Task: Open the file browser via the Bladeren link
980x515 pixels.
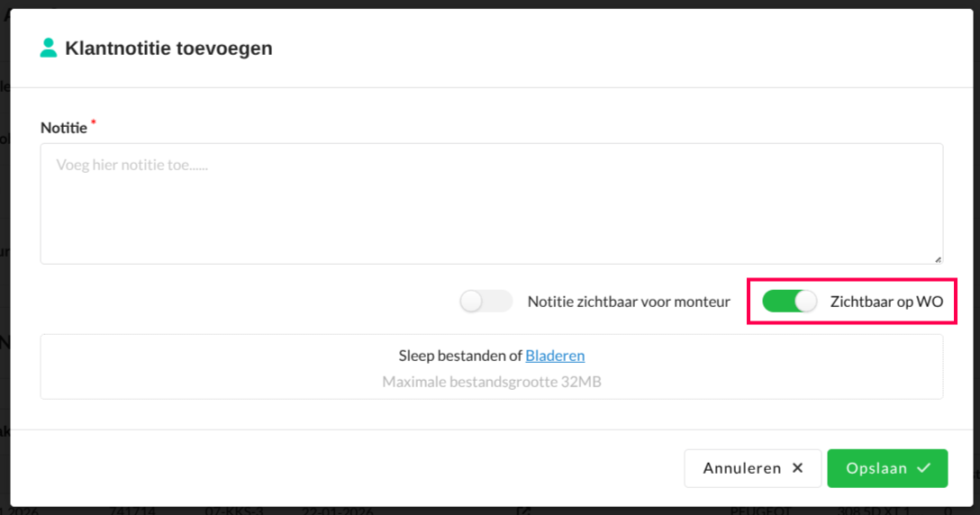Action: coord(555,356)
